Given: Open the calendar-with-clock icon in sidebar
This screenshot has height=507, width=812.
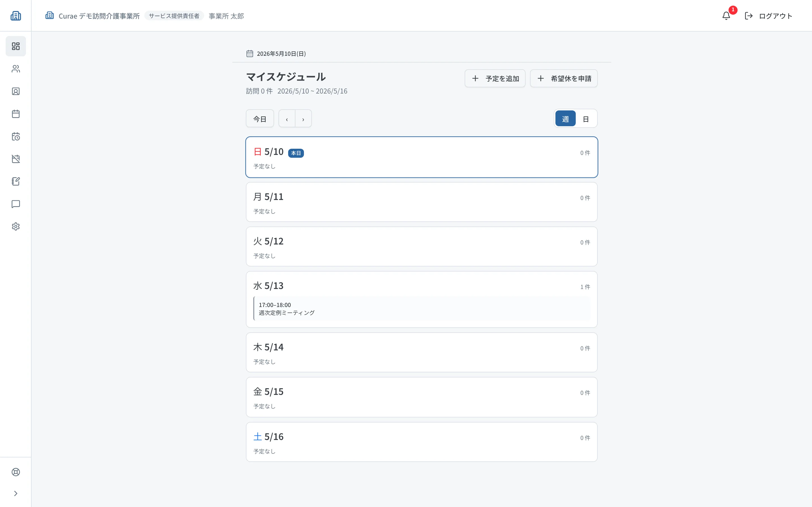Looking at the screenshot, I should (x=16, y=137).
